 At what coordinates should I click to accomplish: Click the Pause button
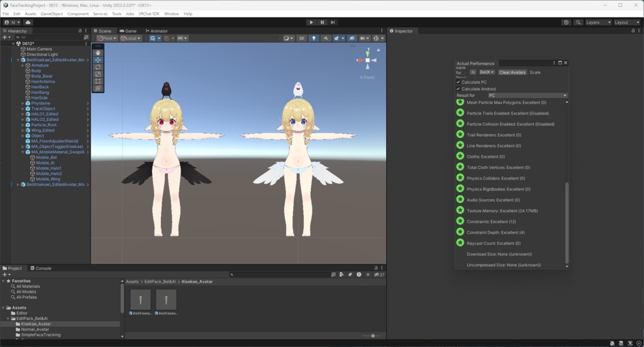pyautogui.click(x=322, y=22)
